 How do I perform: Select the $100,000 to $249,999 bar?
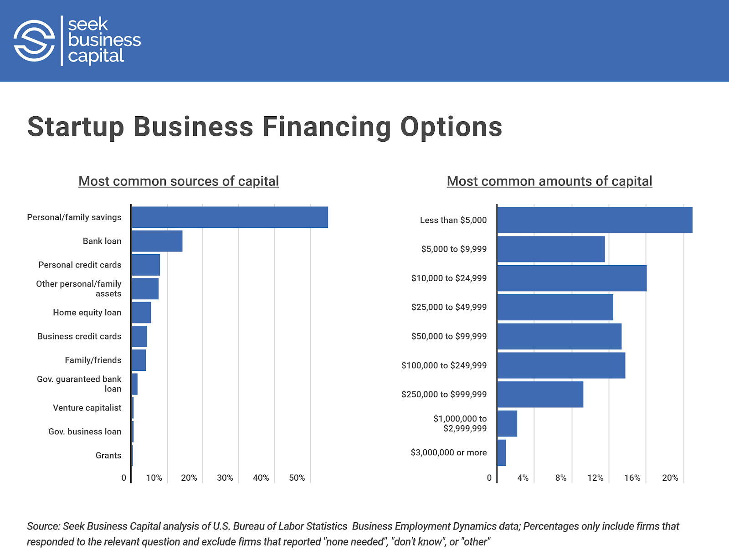(561, 365)
